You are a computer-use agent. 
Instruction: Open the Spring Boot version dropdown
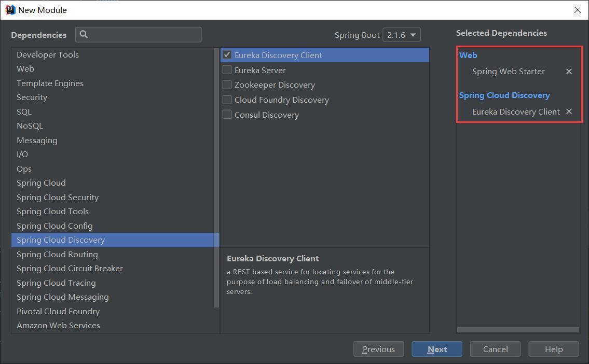coord(401,35)
